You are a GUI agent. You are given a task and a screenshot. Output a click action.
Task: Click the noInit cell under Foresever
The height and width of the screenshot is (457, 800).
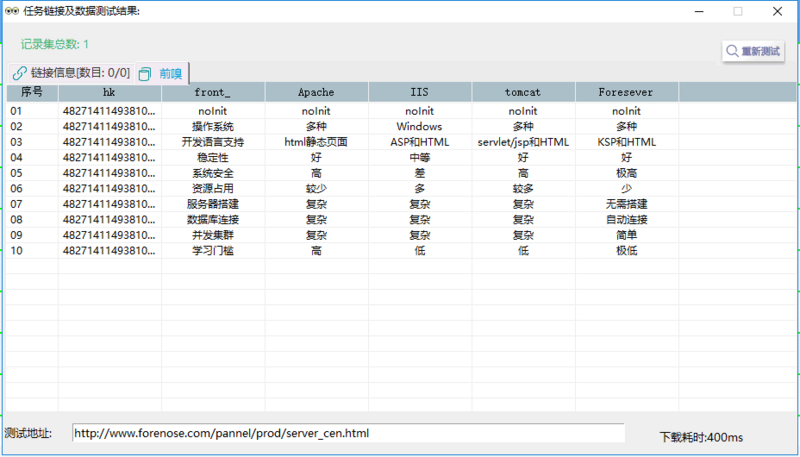(627, 111)
